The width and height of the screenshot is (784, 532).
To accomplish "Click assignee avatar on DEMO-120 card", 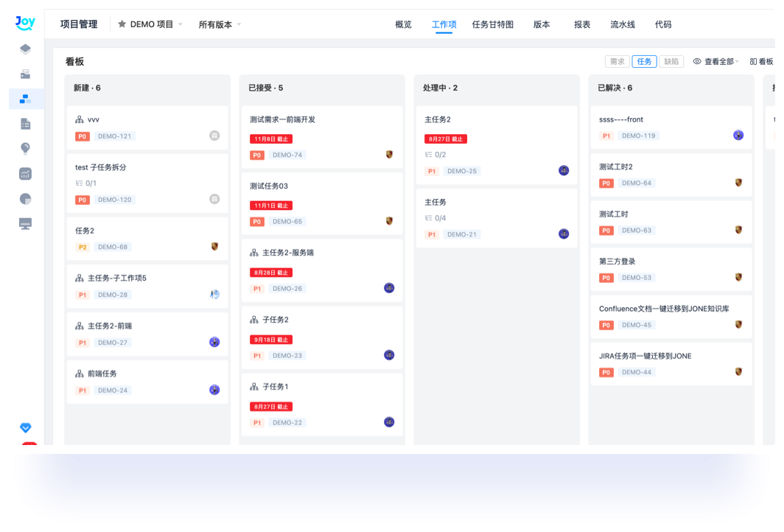I will click(x=214, y=199).
